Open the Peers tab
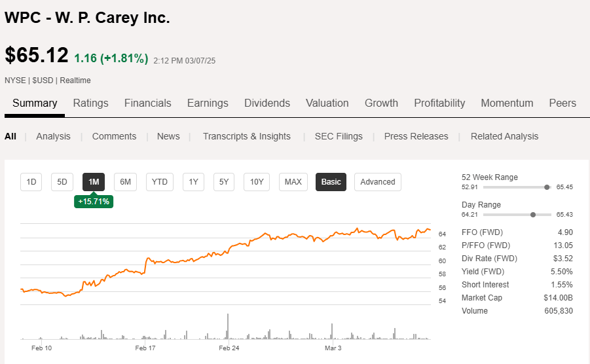The height and width of the screenshot is (364, 590). (x=562, y=103)
